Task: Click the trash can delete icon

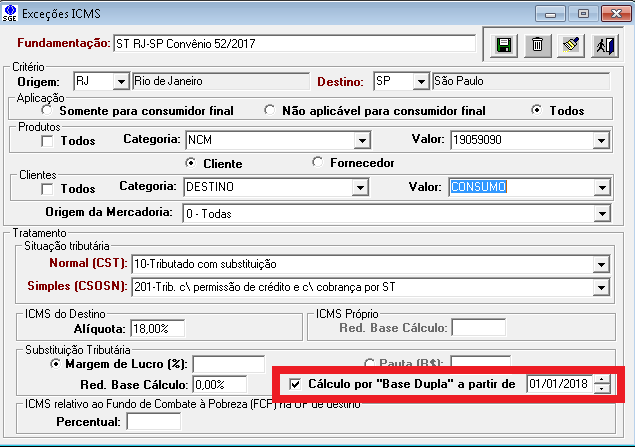Action: pos(537,45)
